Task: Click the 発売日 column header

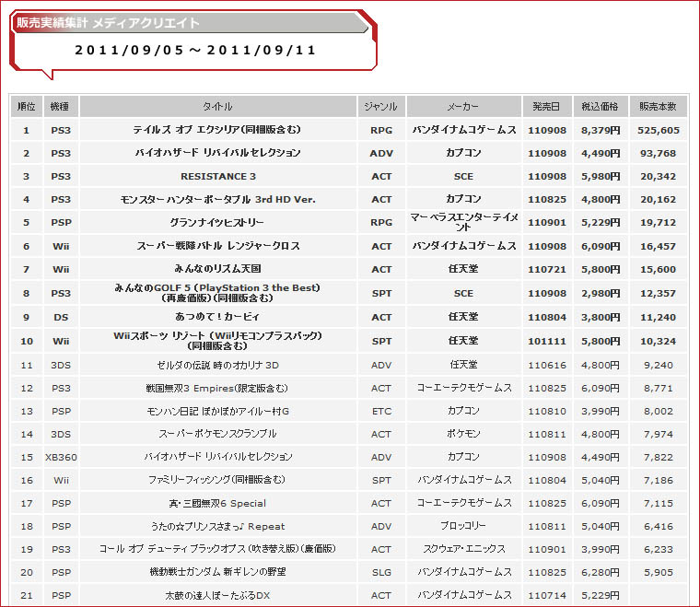Action: tap(547, 106)
